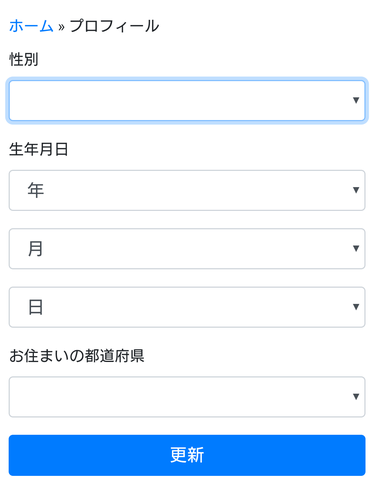381x482 pixels.
Task: Click the arrow icon on 年 select
Action: 356,190
